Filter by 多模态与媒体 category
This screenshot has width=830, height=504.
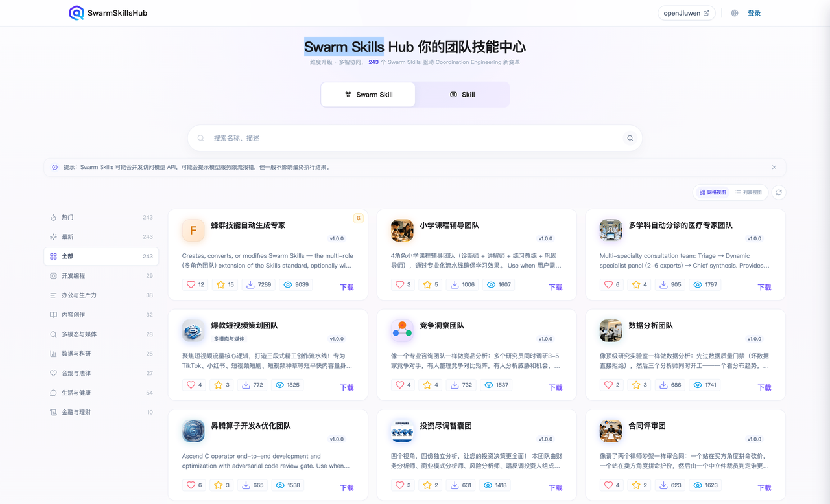pyautogui.click(x=101, y=334)
